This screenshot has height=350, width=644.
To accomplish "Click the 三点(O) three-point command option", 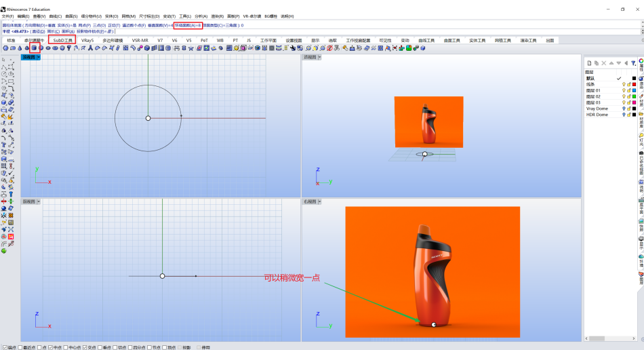I will tap(100, 26).
